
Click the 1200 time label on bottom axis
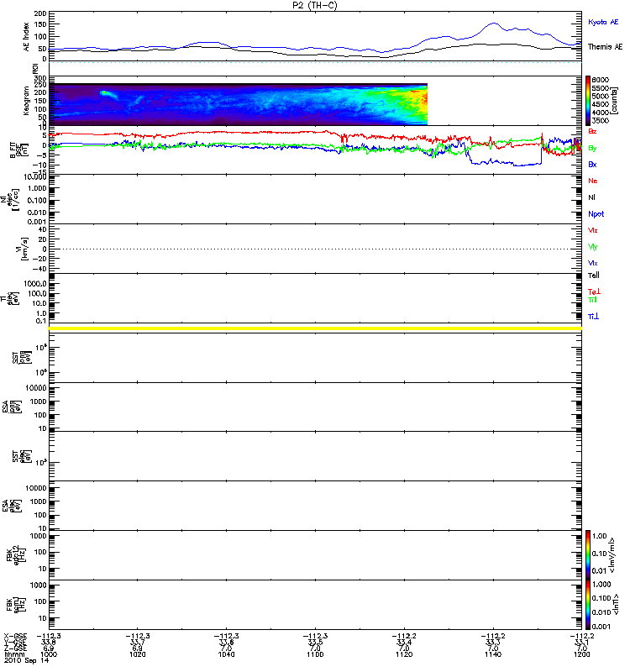pyautogui.click(x=581, y=654)
